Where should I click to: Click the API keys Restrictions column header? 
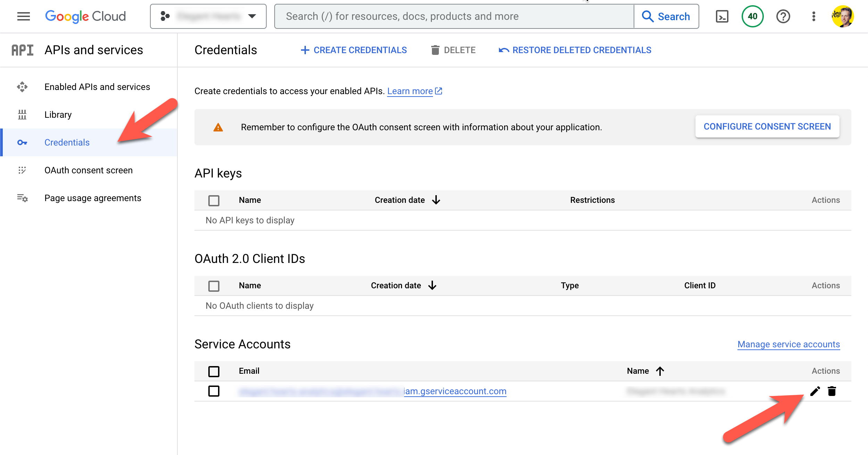click(x=592, y=200)
